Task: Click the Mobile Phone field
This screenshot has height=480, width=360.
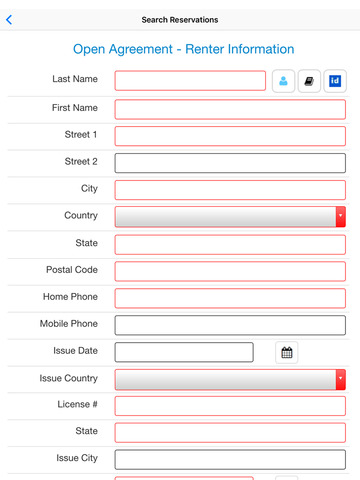Action: (x=230, y=325)
